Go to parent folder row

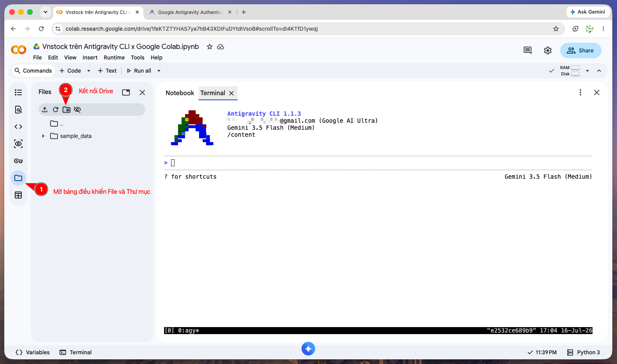[x=56, y=124]
